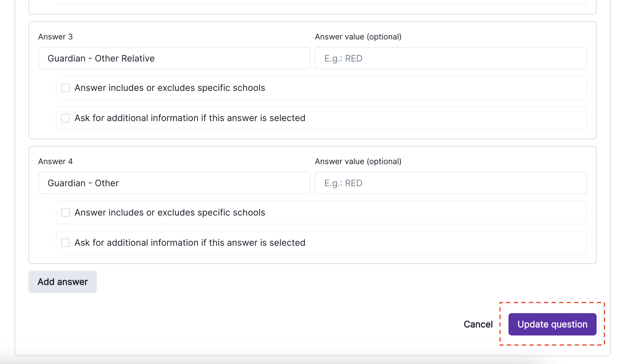Click Answer 3's 'includes or excludes specific schools' text
619x364 pixels.
(x=170, y=88)
